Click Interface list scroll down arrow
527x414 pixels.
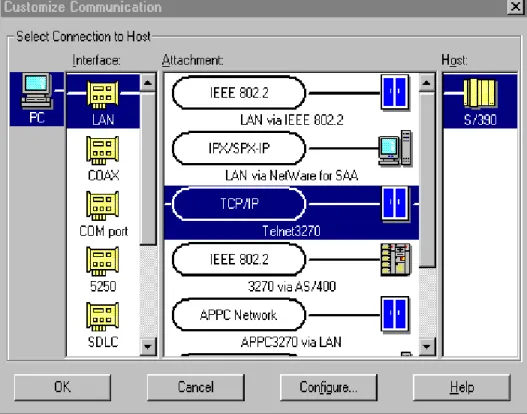tap(148, 346)
